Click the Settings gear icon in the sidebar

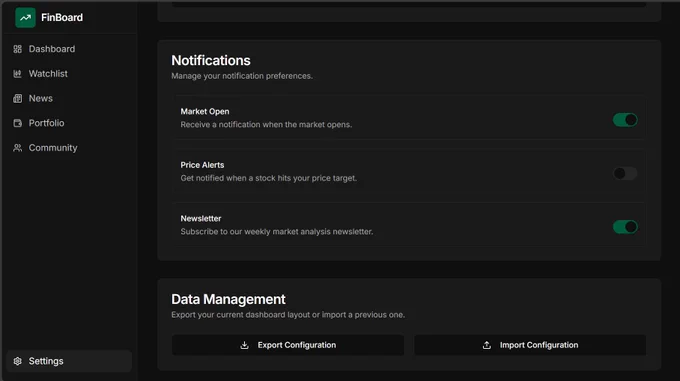17,361
